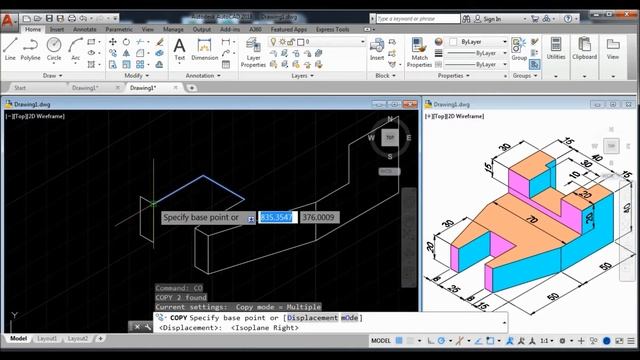
Task: Open Layer Properties manager
Action: [x=253, y=52]
